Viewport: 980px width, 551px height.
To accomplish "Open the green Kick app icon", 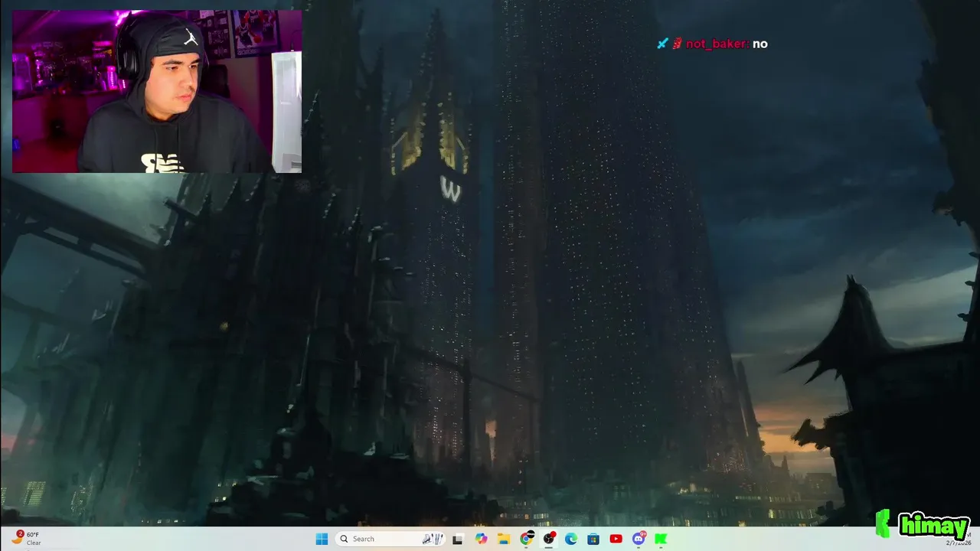I will (x=661, y=539).
